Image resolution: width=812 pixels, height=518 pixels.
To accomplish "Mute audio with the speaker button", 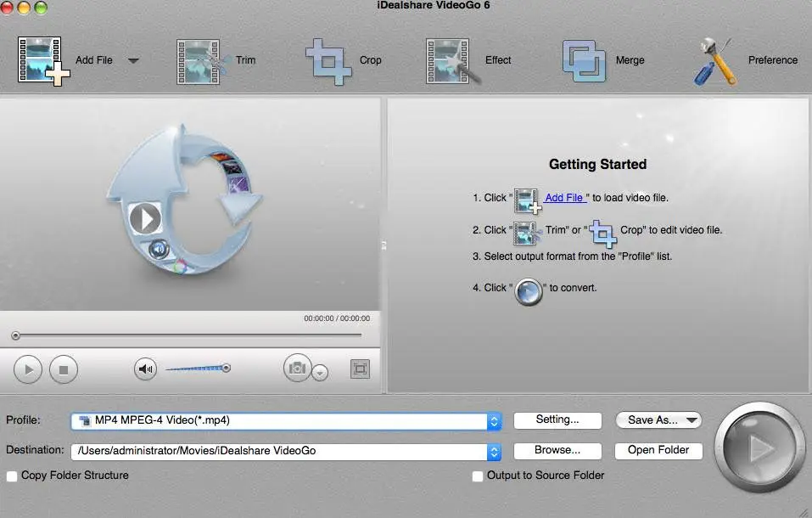I will click(x=146, y=369).
